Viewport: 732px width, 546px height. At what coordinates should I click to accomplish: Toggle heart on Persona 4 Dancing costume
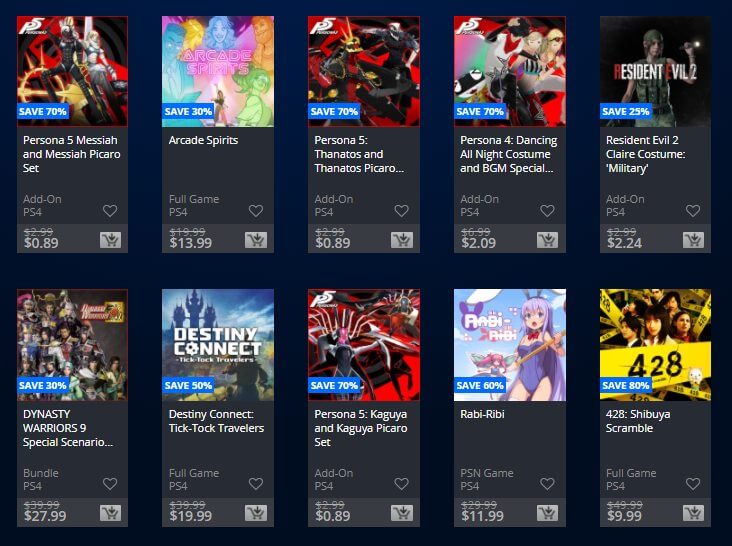click(x=547, y=211)
